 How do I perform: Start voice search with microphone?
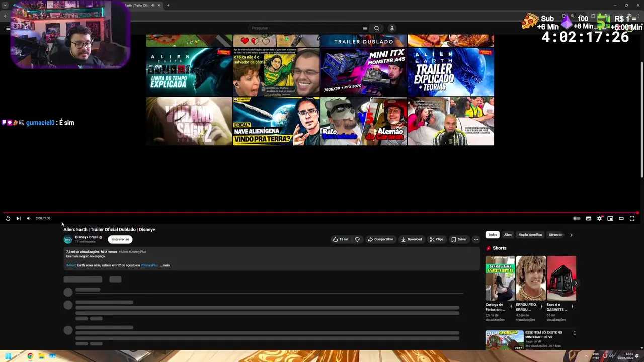tap(392, 28)
